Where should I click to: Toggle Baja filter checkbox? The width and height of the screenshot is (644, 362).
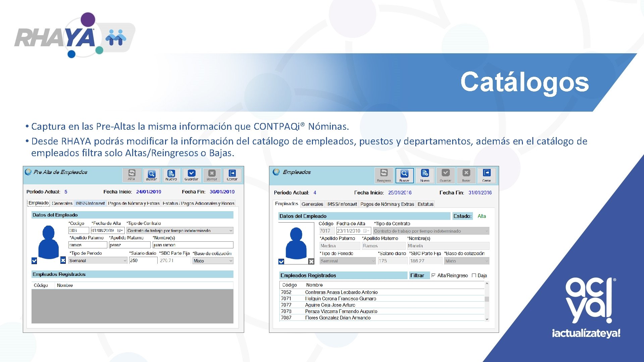click(474, 276)
